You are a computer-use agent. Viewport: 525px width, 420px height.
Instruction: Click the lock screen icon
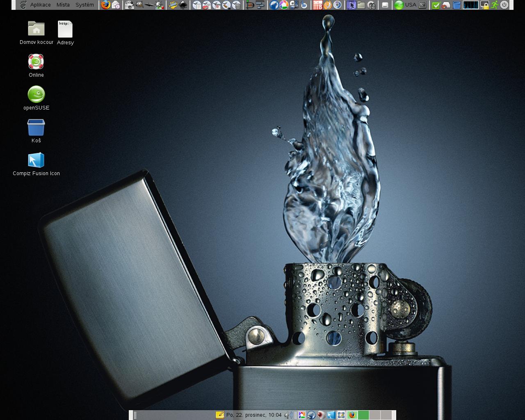tap(485, 5)
